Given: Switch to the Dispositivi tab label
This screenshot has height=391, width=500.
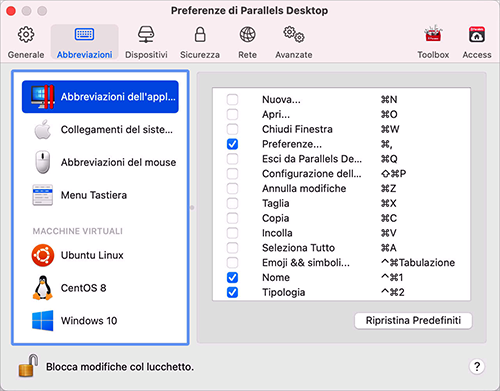Looking at the screenshot, I should 146,55.
